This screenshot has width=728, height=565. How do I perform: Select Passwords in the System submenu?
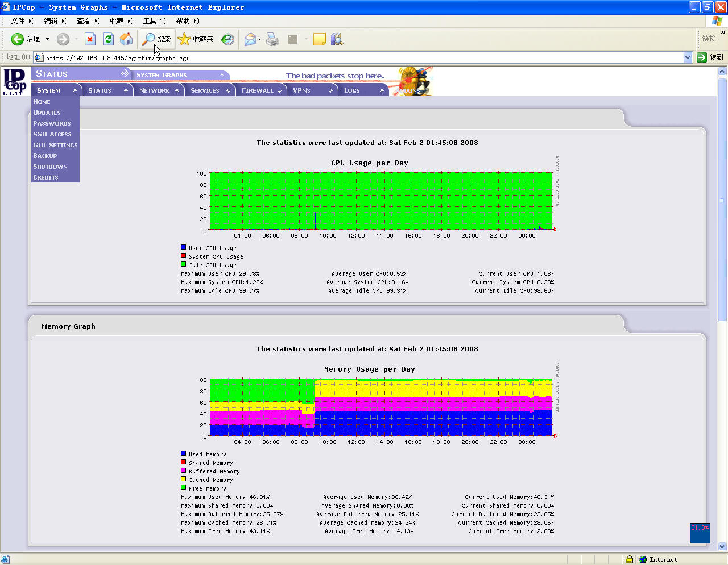point(52,123)
